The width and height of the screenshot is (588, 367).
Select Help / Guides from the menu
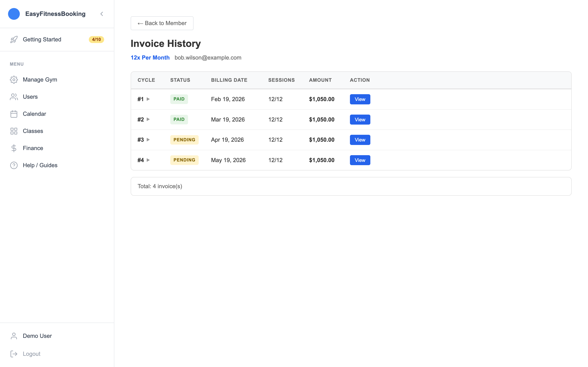[40, 165]
